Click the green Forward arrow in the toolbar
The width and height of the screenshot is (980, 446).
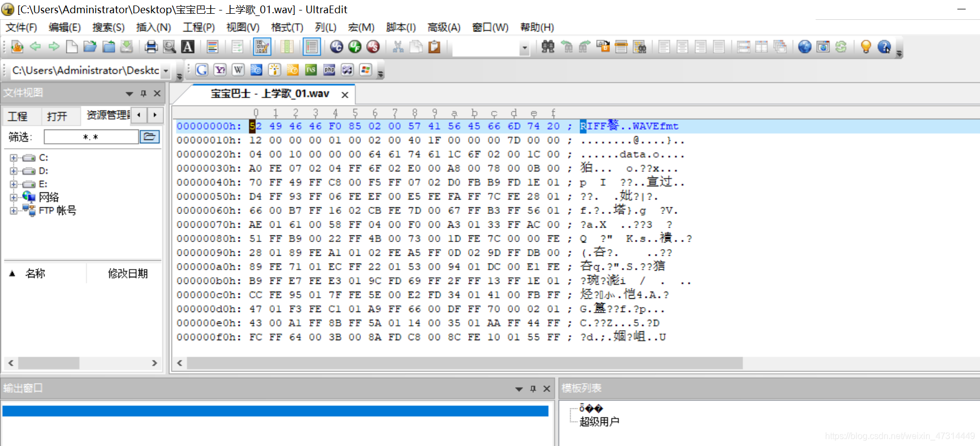click(x=53, y=47)
